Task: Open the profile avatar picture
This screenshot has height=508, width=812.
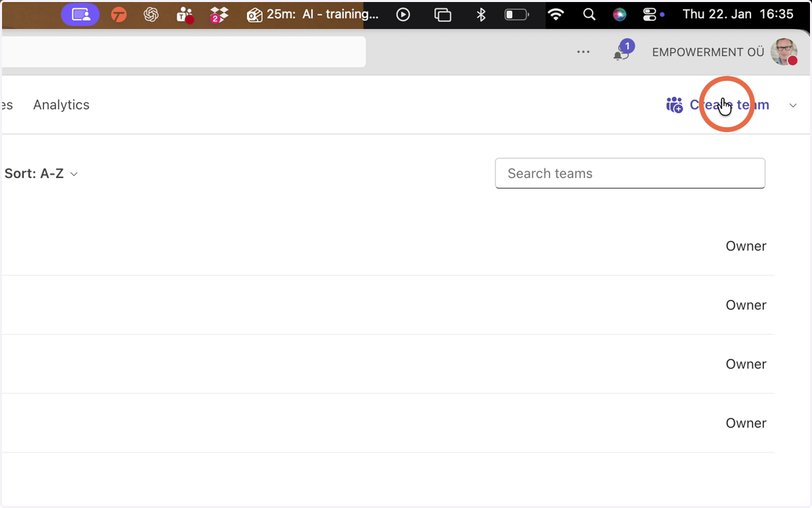Action: pos(784,52)
